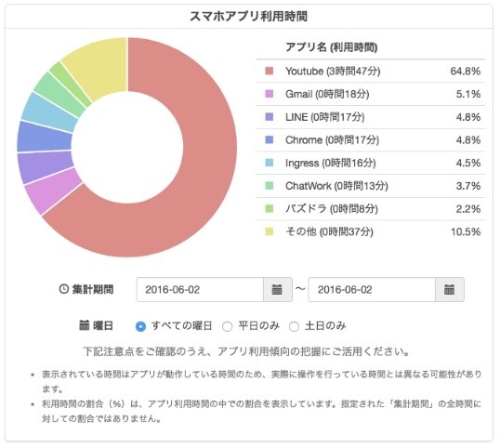Click the start date input field
The image size is (500, 448).
(x=200, y=289)
